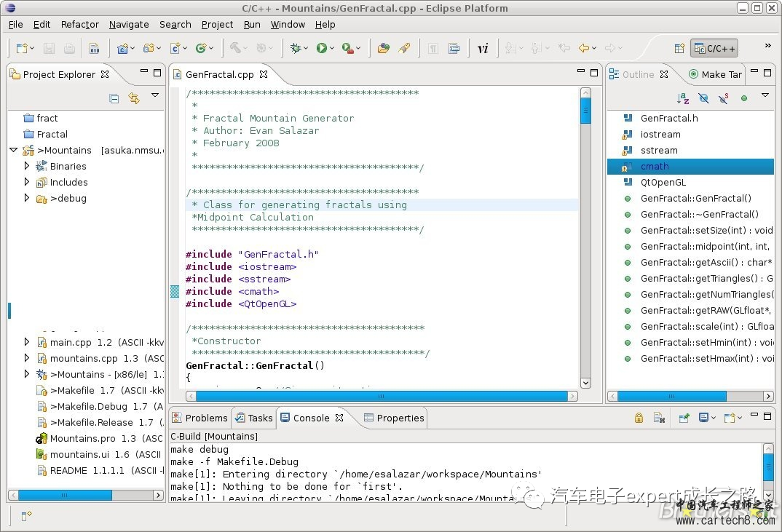Close the GenFractal.cpp editor tab
782x532 pixels.
pyautogui.click(x=264, y=74)
